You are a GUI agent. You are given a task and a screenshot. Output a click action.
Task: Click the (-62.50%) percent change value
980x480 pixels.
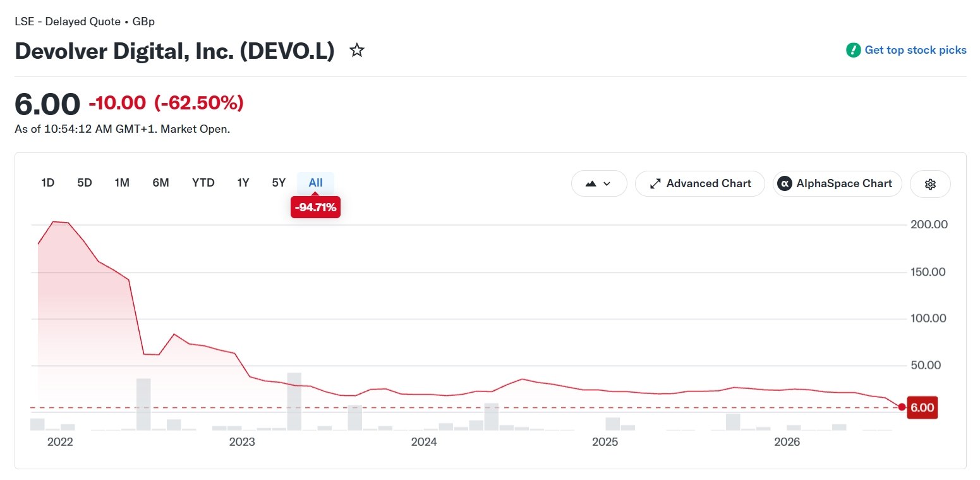pyautogui.click(x=199, y=103)
